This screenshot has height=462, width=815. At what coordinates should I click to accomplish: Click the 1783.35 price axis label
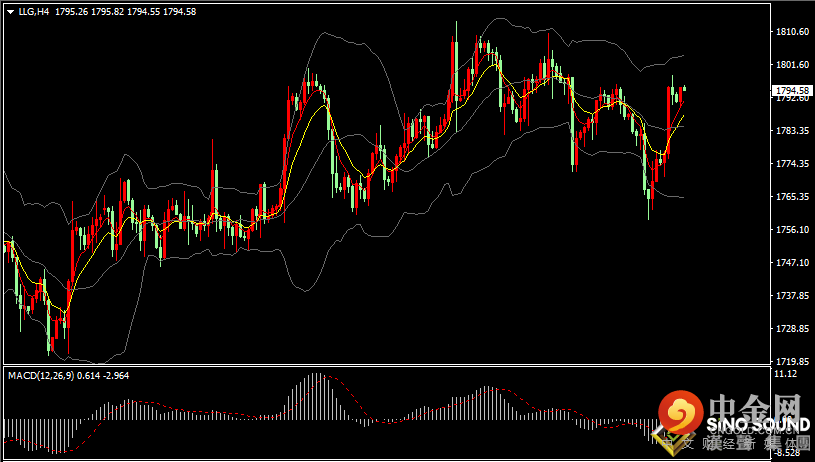(792, 130)
